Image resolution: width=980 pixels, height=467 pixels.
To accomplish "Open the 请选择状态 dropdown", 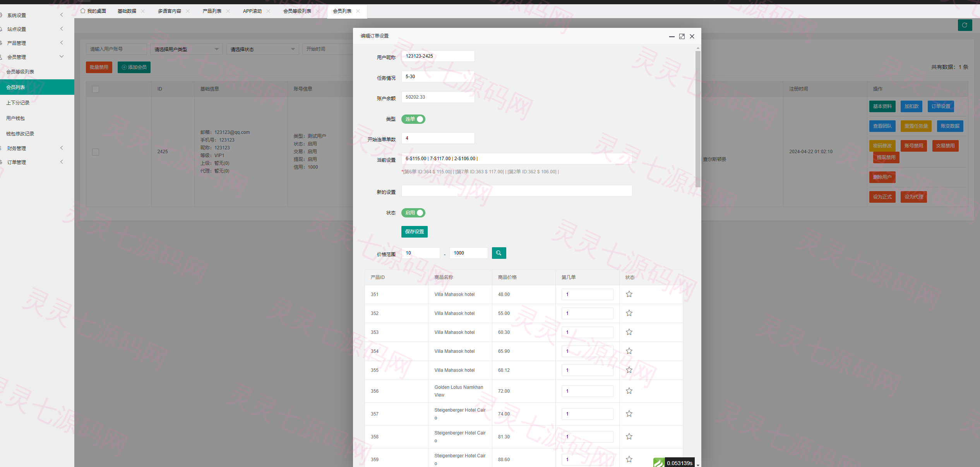I will click(x=263, y=49).
